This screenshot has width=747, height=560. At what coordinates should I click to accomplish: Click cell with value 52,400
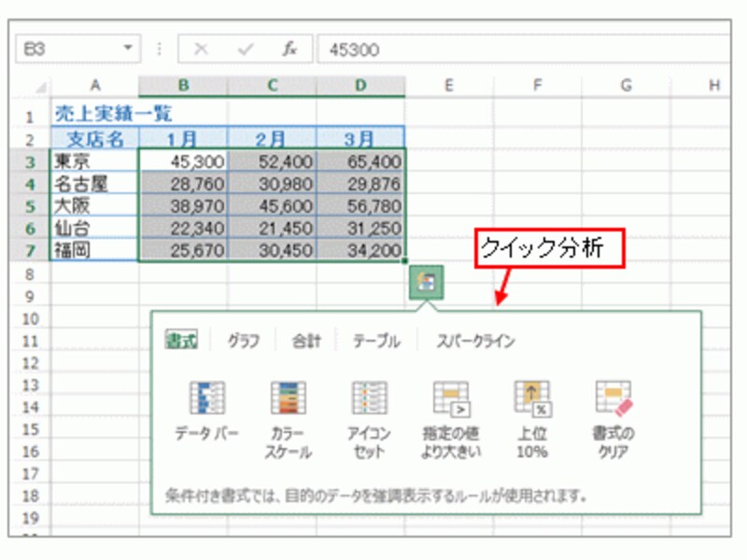pyautogui.click(x=272, y=161)
